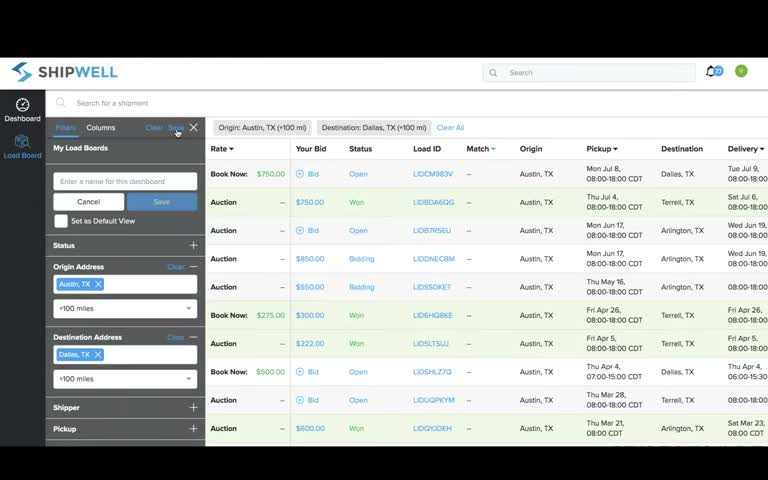Click the blue Save button
Viewport: 768px width, 480px height.
tap(162, 202)
